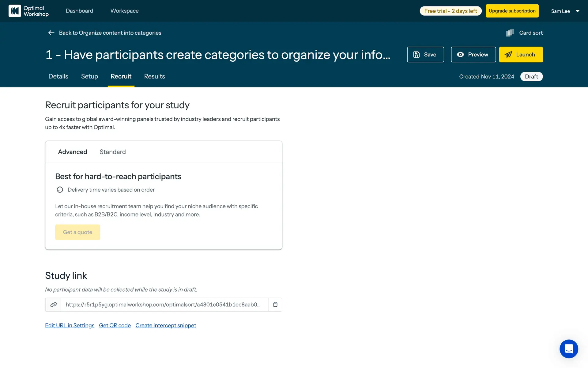The width and height of the screenshot is (588, 368).
Task: Copy the study link with clipboard icon
Action: click(275, 305)
